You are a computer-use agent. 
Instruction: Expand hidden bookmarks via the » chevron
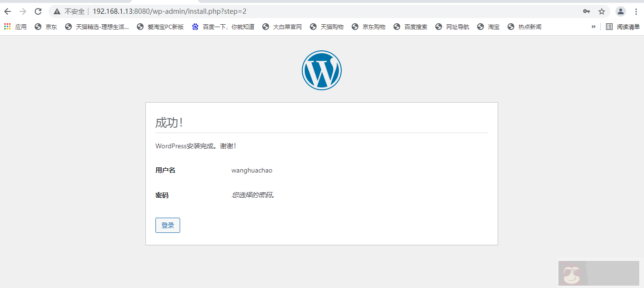pyautogui.click(x=593, y=27)
